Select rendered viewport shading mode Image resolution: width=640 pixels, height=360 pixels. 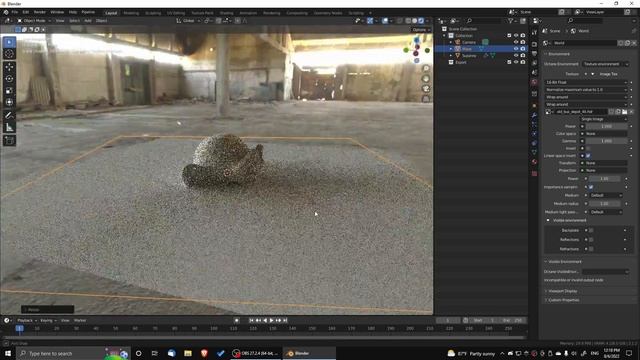point(421,21)
